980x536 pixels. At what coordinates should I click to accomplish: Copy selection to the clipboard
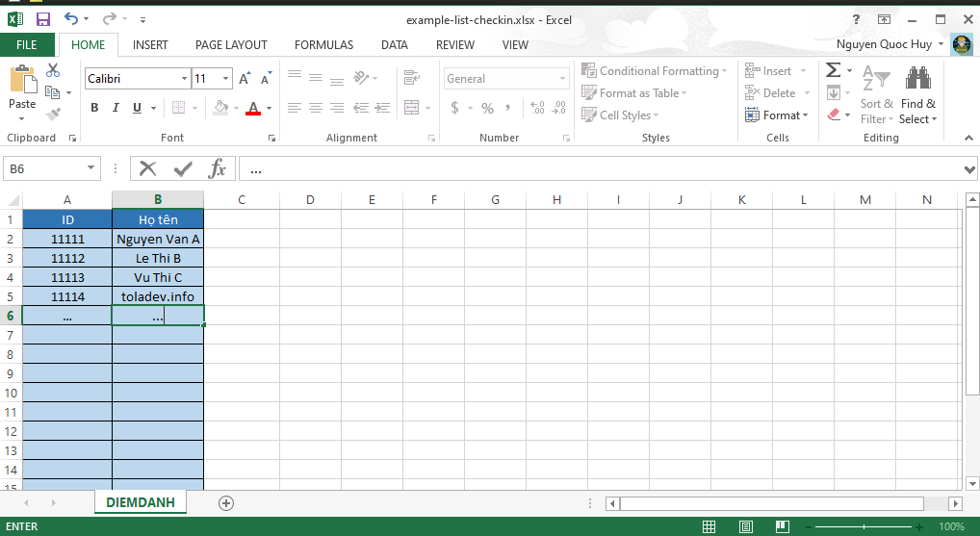pyautogui.click(x=53, y=92)
